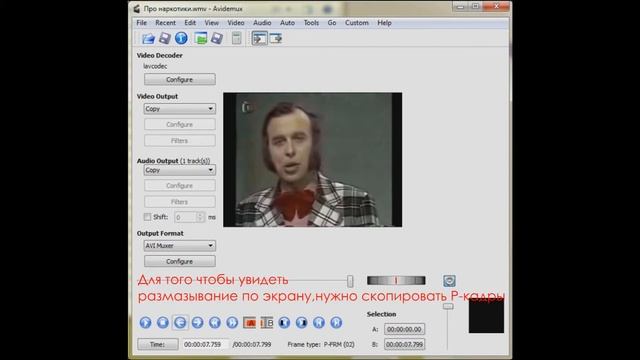Click the Save project floppy icon
Screen dimensions: 640x360
[217, 38]
